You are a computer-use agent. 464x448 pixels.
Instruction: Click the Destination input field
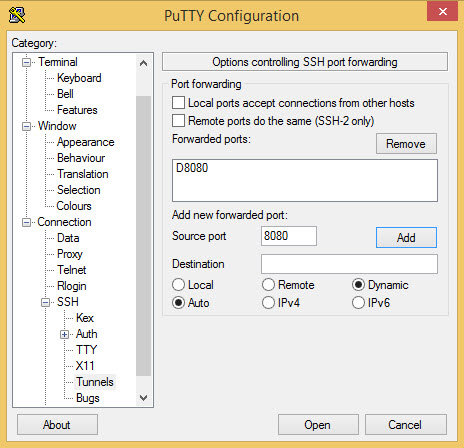pos(349,264)
